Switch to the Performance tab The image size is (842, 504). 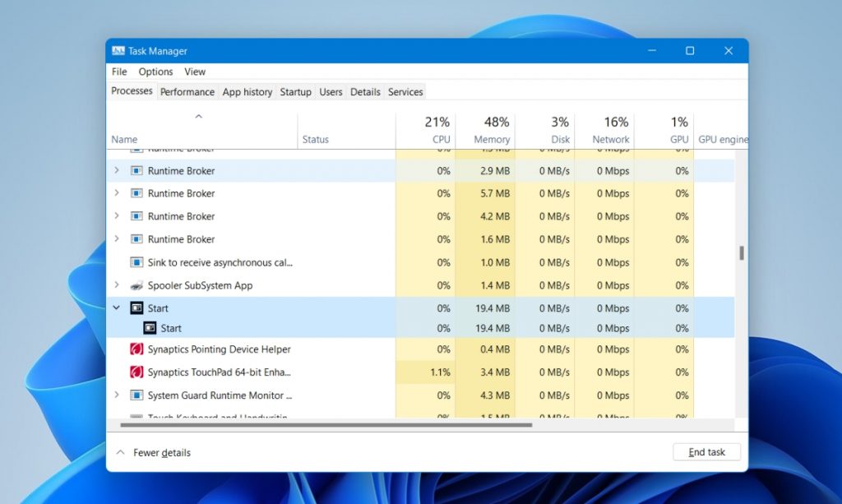coord(187,91)
